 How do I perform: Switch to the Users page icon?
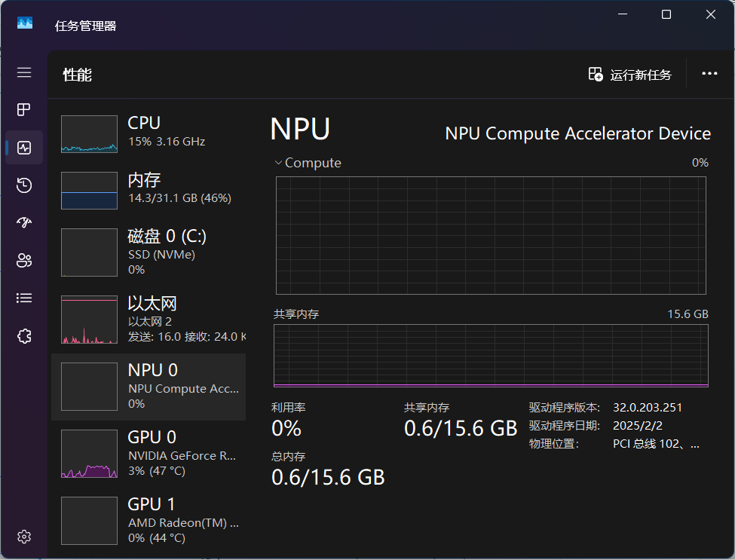(24, 261)
